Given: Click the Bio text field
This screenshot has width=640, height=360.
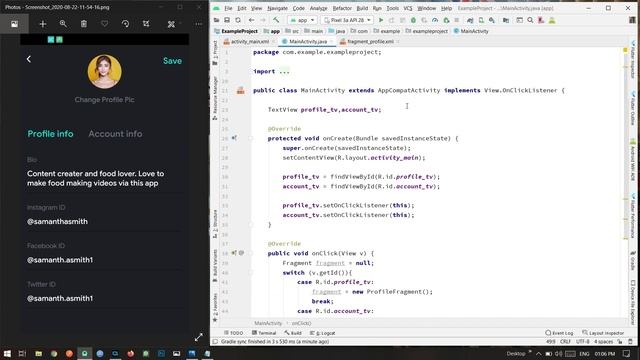Looking at the screenshot, I should point(96,178).
